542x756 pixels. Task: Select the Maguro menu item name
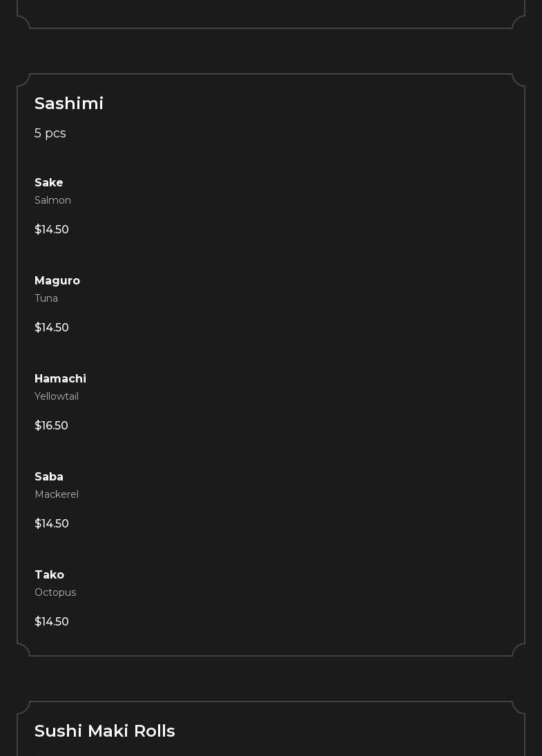[x=57, y=280]
